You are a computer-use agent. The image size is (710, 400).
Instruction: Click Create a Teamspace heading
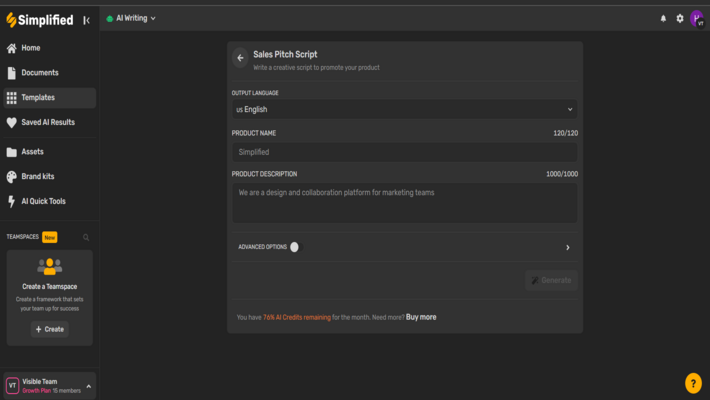tap(49, 287)
